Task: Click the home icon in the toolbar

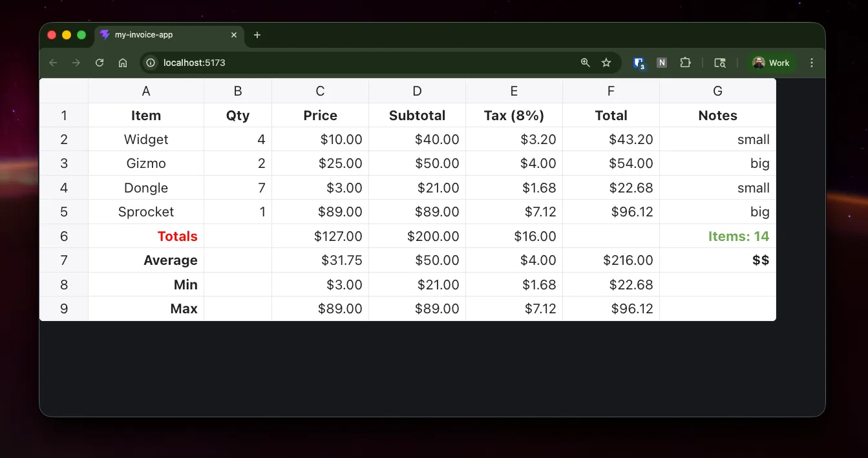Action: coord(123,63)
